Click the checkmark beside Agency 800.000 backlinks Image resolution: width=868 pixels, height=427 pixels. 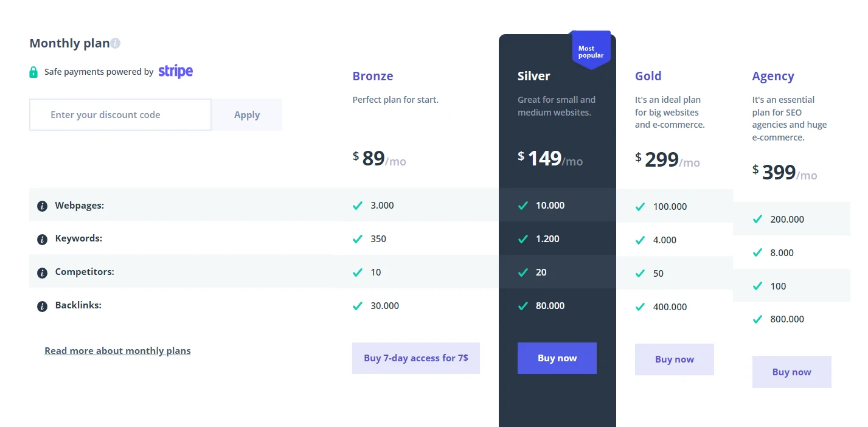point(757,319)
